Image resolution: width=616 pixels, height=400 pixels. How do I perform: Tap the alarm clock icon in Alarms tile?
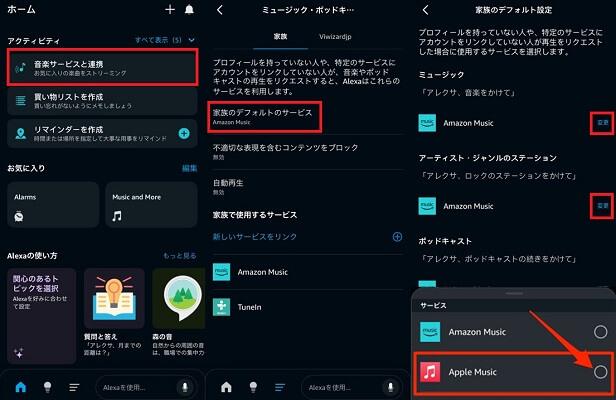tap(18, 216)
